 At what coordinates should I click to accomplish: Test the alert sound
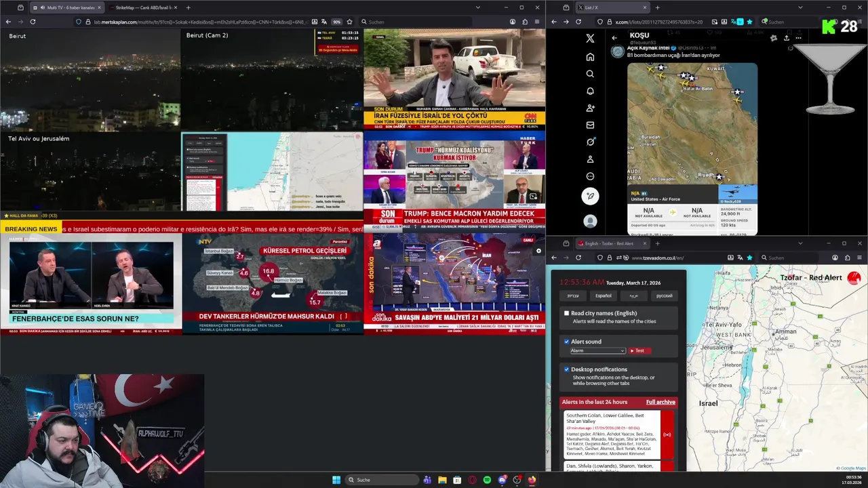point(639,350)
